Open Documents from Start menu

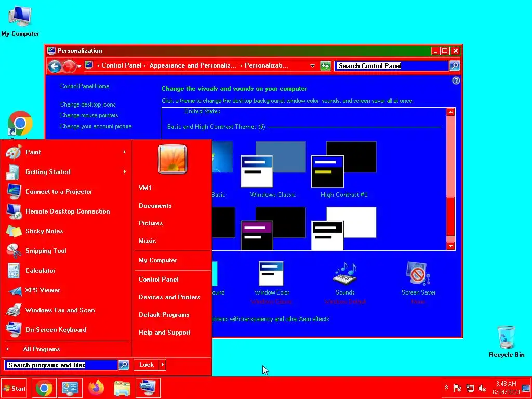(155, 206)
